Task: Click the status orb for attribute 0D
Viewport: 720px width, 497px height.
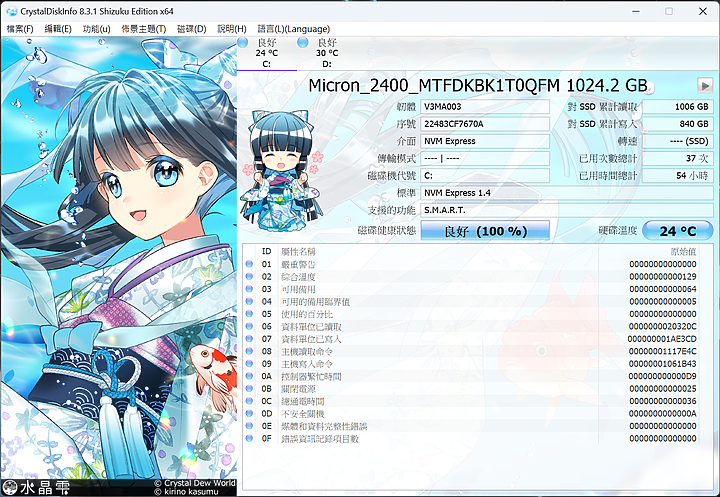Action: pos(249,413)
